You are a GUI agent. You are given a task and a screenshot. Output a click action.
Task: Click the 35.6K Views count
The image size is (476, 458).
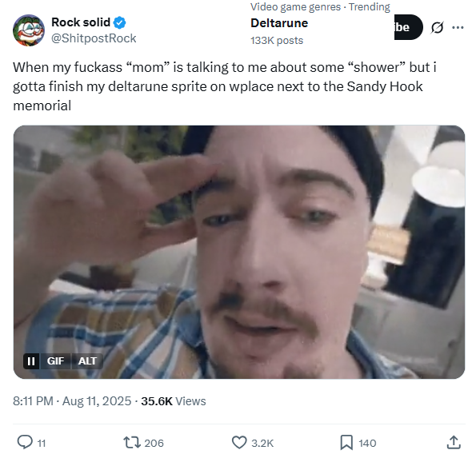pos(174,401)
